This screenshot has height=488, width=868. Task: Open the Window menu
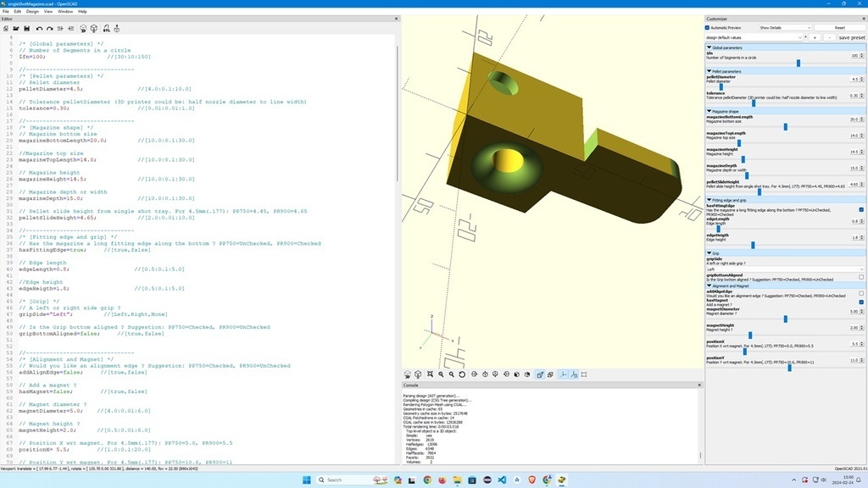pyautogui.click(x=65, y=11)
